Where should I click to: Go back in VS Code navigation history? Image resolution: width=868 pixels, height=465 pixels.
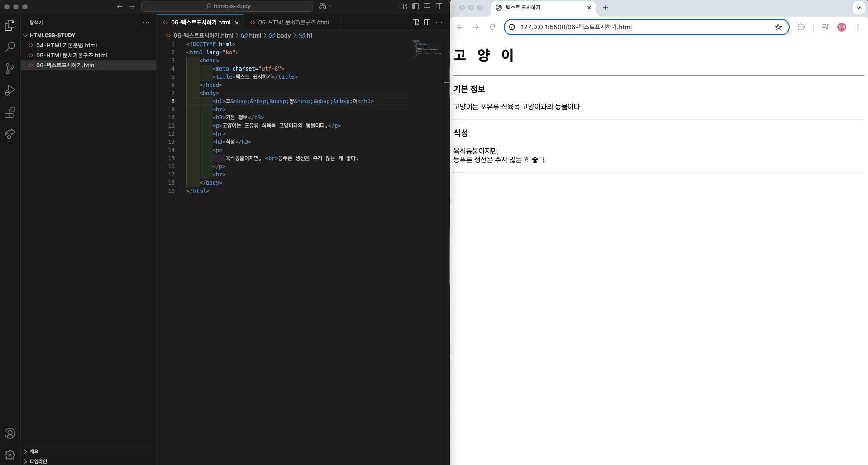pyautogui.click(x=120, y=6)
